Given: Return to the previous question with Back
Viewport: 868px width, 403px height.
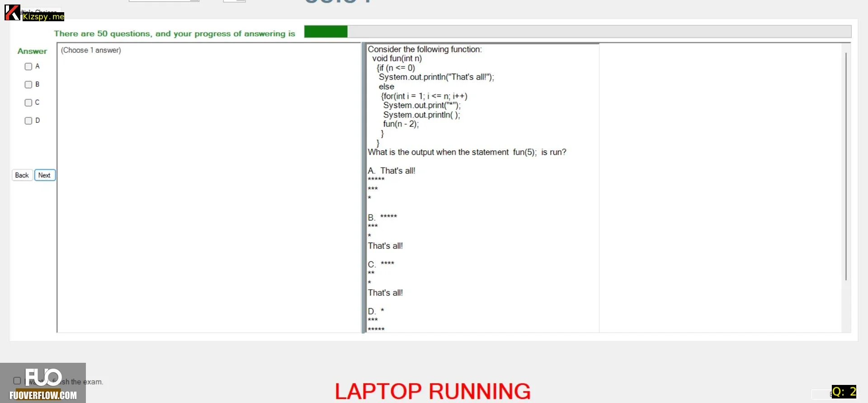Looking at the screenshot, I should (x=22, y=175).
